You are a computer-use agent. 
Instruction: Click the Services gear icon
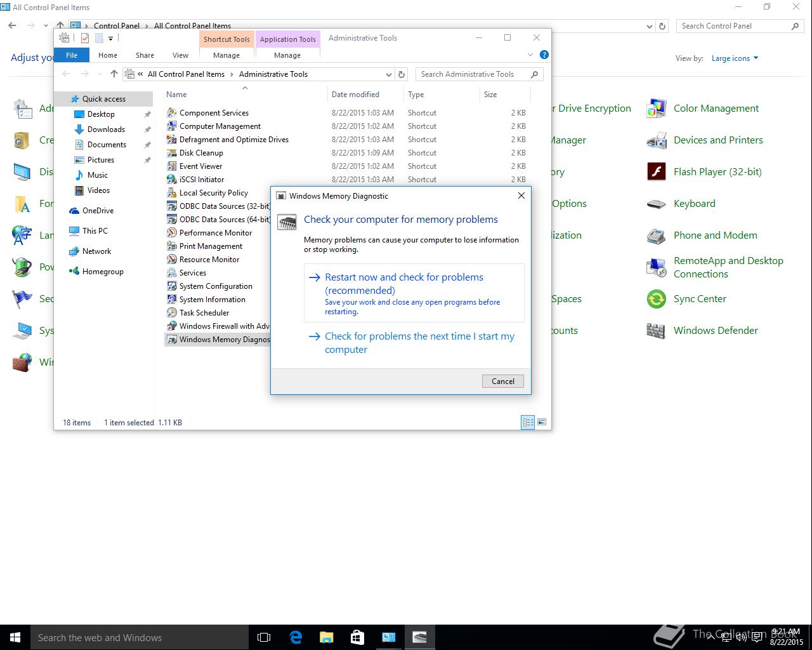click(171, 273)
